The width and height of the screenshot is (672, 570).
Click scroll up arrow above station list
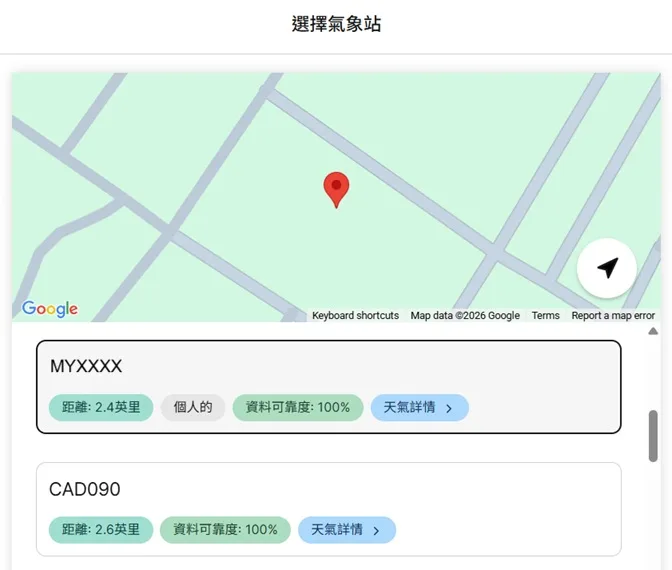click(653, 331)
